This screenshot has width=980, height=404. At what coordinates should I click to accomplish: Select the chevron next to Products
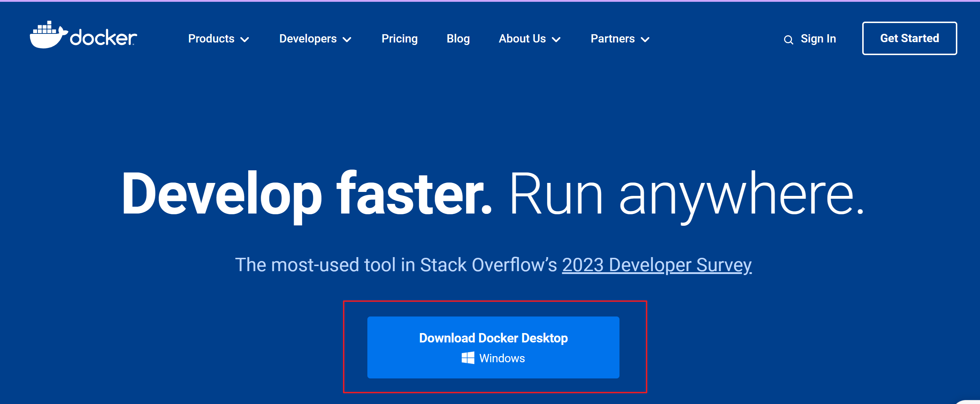245,39
